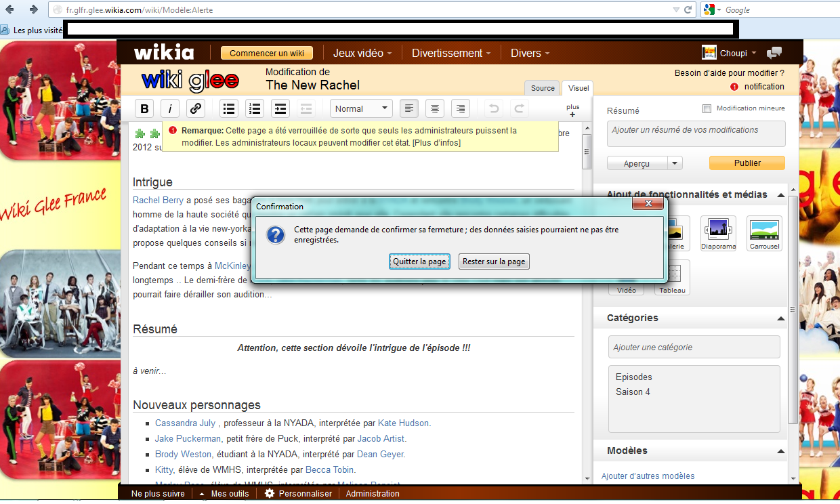Click the wikia logo
This screenshot has width=840, height=504.
(x=164, y=53)
